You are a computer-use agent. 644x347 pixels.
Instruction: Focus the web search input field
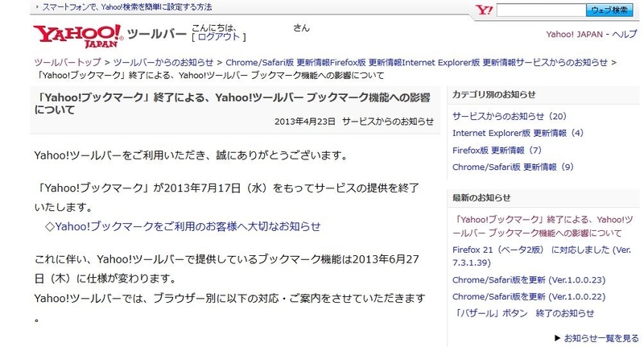click(x=541, y=10)
